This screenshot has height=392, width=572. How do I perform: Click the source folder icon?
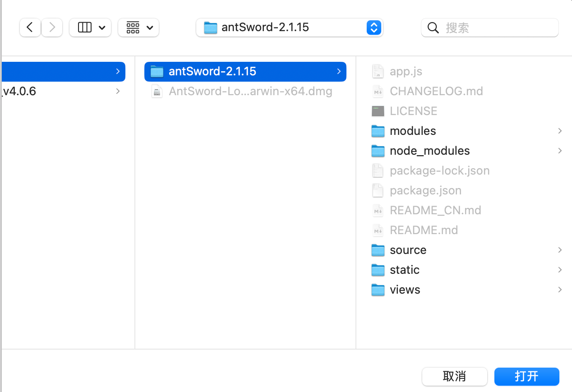coord(378,250)
